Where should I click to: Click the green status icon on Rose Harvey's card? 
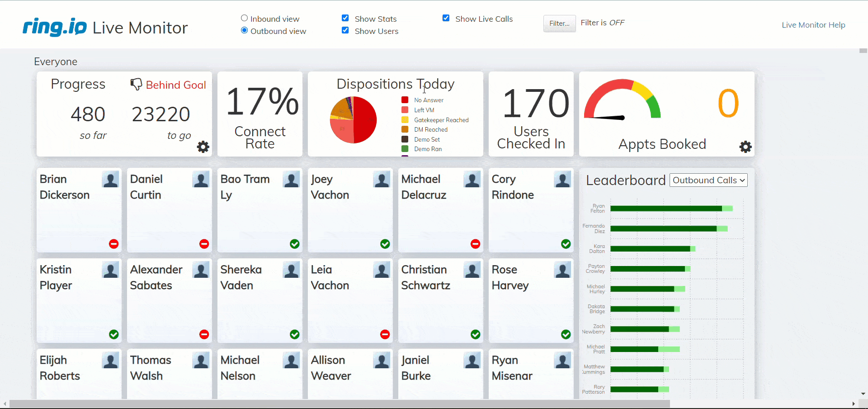[x=566, y=334]
